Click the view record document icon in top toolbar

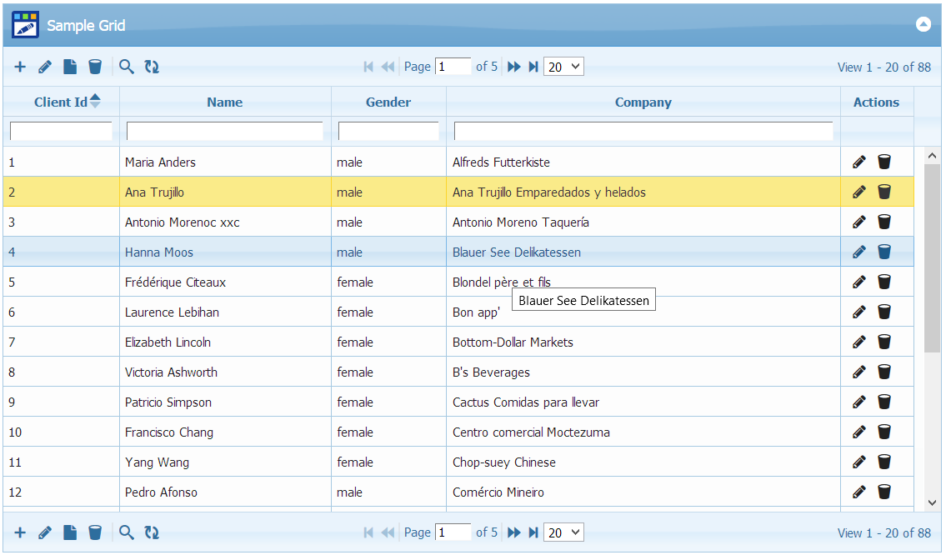click(x=70, y=67)
